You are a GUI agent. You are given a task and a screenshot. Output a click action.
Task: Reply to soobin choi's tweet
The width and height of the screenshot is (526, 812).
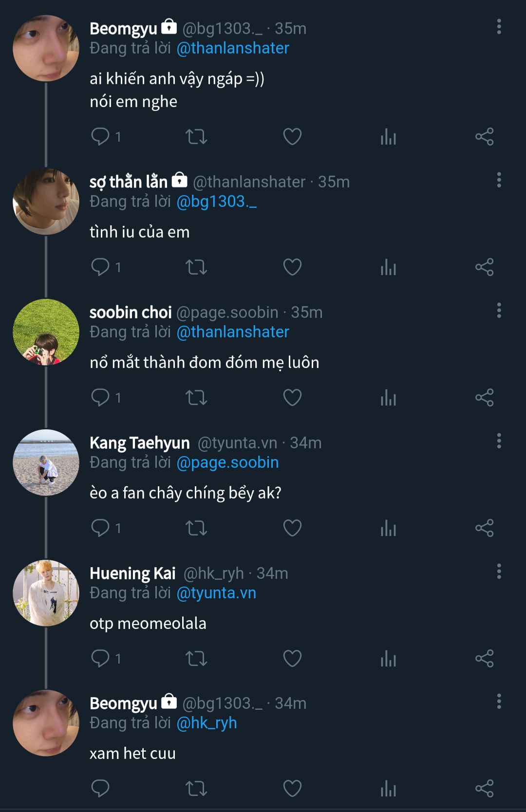(x=101, y=398)
